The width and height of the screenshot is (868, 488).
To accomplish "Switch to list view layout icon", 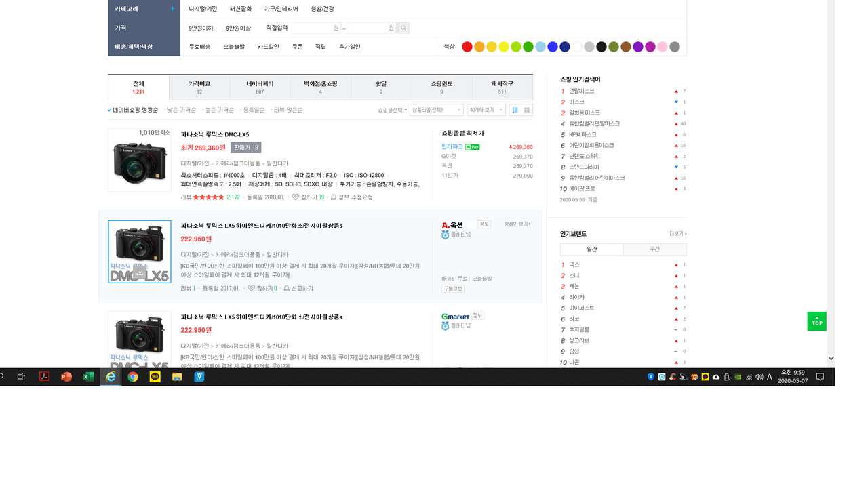I will 515,110.
